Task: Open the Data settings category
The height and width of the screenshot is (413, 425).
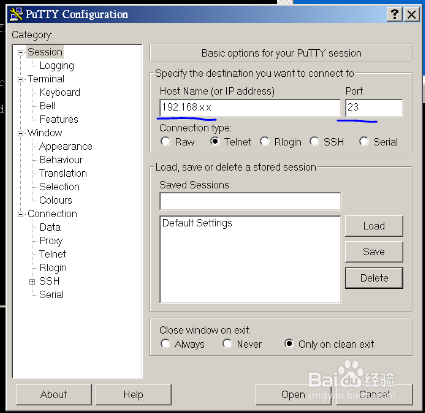Action: pyautogui.click(x=50, y=227)
